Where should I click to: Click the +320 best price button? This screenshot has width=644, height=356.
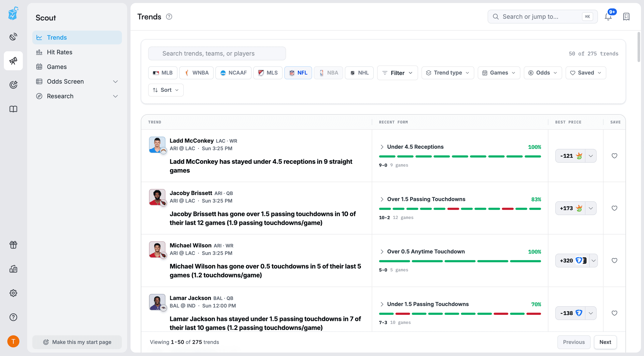[x=572, y=261]
